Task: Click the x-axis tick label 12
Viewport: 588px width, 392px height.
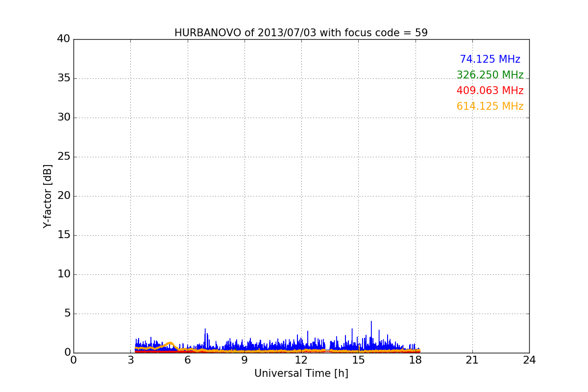Action: 301,360
